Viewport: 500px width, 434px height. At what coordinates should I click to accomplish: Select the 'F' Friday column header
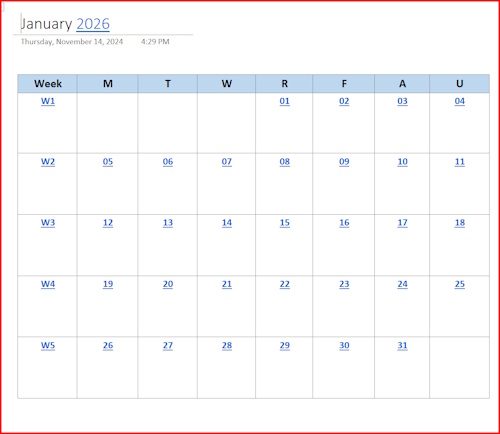pyautogui.click(x=344, y=84)
